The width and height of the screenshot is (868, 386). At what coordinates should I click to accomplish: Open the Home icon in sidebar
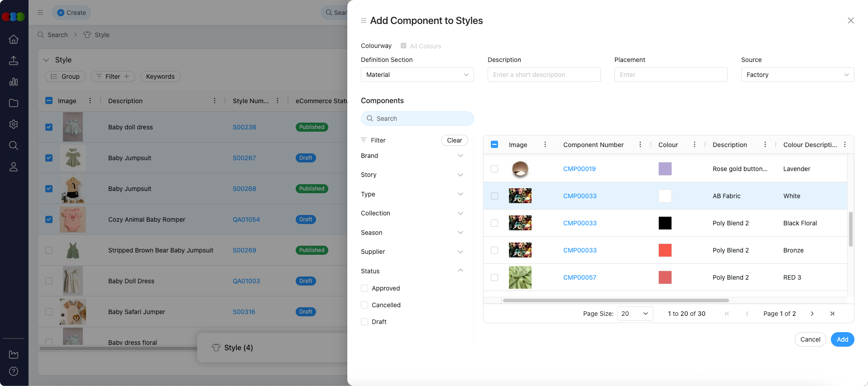click(14, 39)
